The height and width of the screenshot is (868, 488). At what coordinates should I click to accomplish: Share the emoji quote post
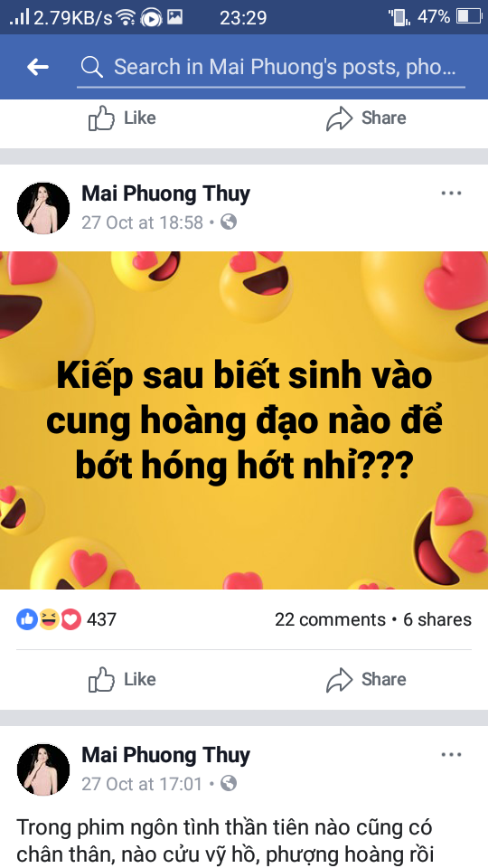366,679
